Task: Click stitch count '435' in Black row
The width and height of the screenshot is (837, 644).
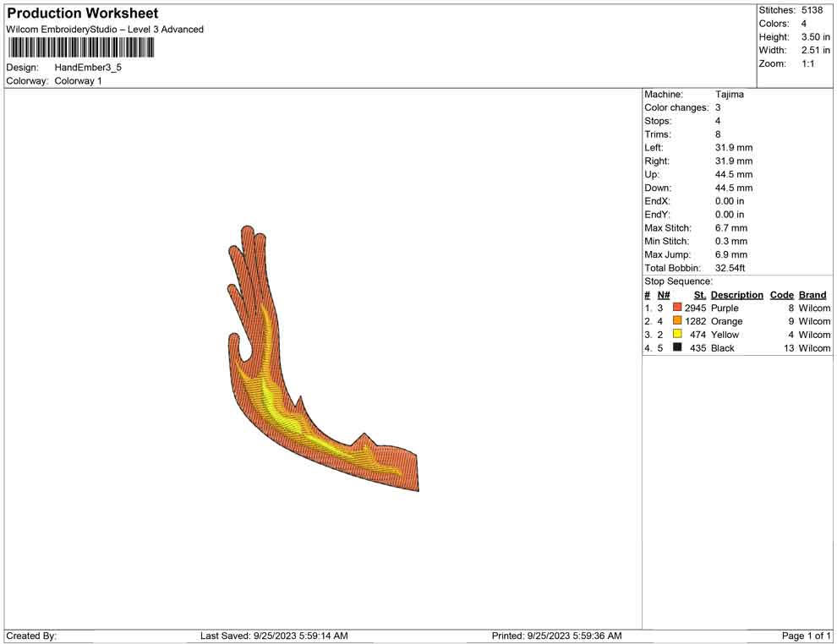Action: coord(697,348)
